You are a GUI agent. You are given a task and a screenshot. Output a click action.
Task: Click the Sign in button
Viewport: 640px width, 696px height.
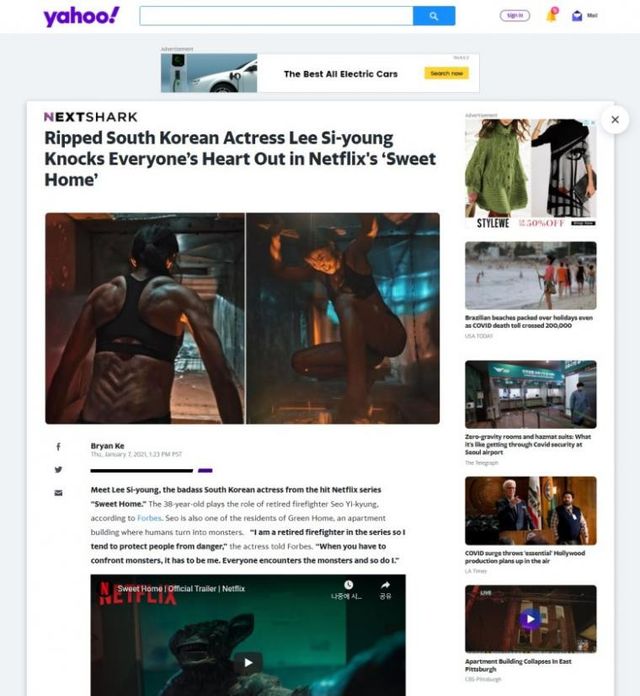[514, 16]
